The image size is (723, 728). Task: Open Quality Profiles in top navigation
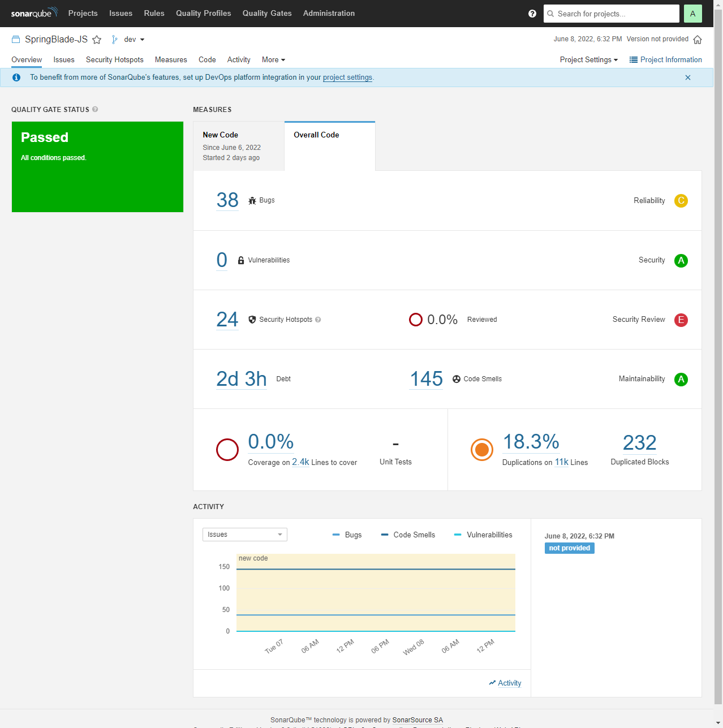pyautogui.click(x=204, y=13)
